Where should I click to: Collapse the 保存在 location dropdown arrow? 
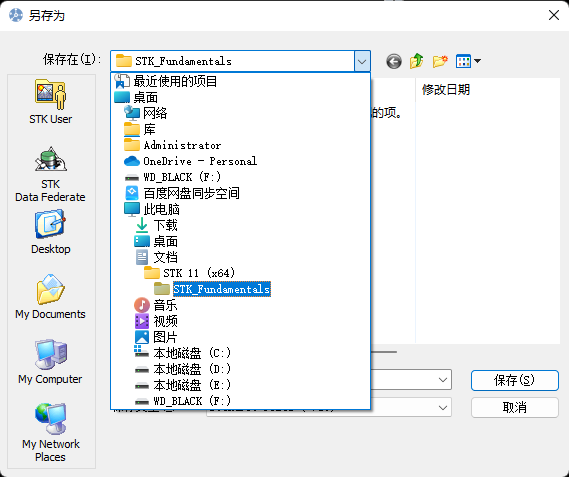[362, 61]
